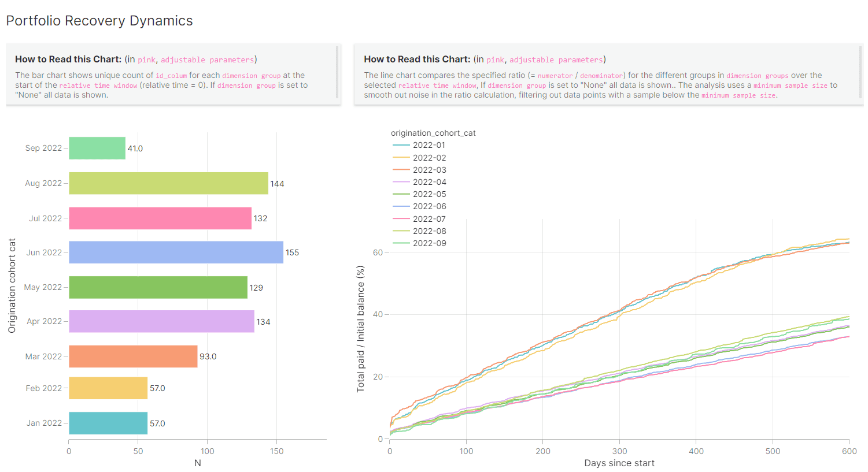Click the '60' y-axis tick label
868x472 pixels.
[x=378, y=252]
